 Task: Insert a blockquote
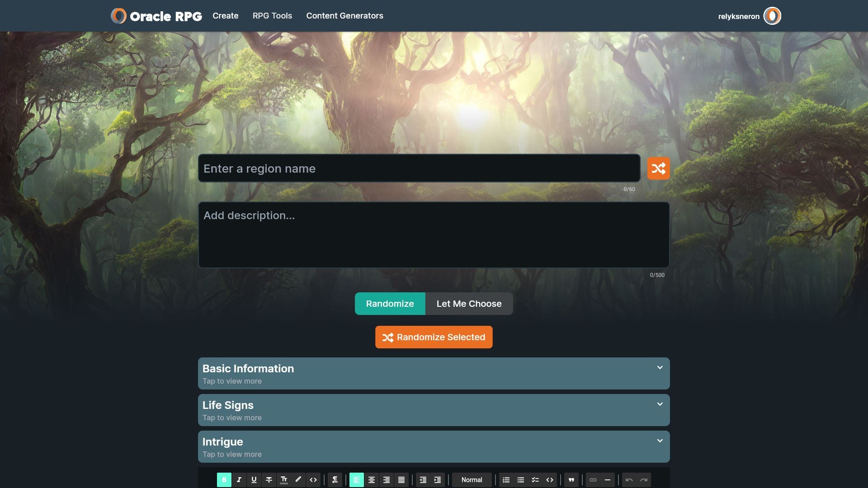pyautogui.click(x=571, y=480)
